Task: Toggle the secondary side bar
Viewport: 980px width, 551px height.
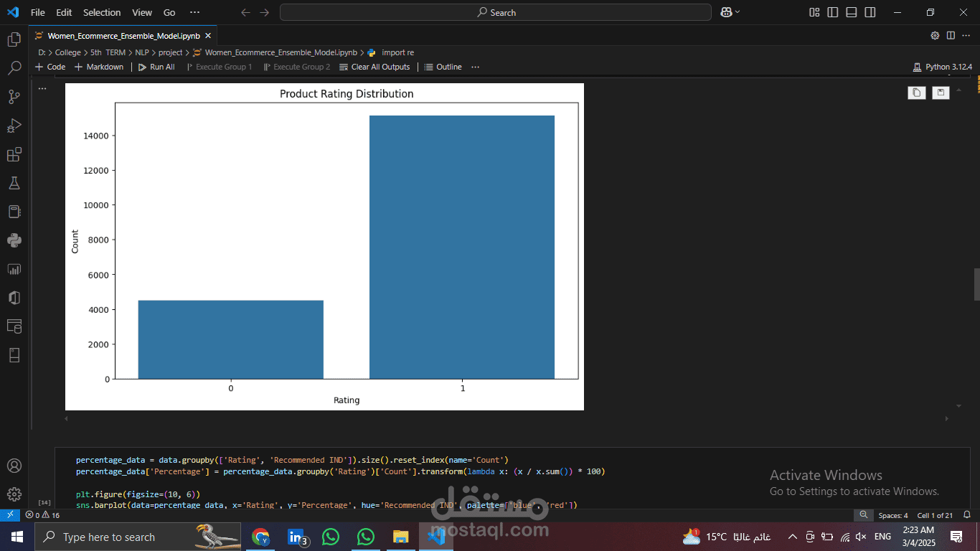Action: point(870,12)
